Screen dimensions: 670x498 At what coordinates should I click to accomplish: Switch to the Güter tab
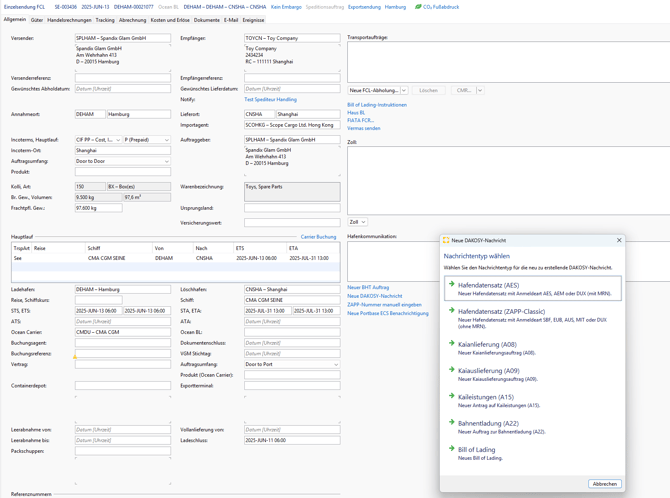[x=37, y=20]
